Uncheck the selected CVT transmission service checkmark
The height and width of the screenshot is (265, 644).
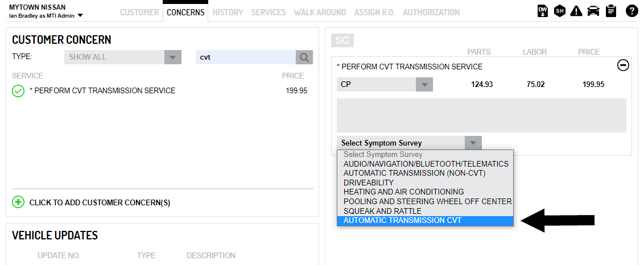(18, 91)
